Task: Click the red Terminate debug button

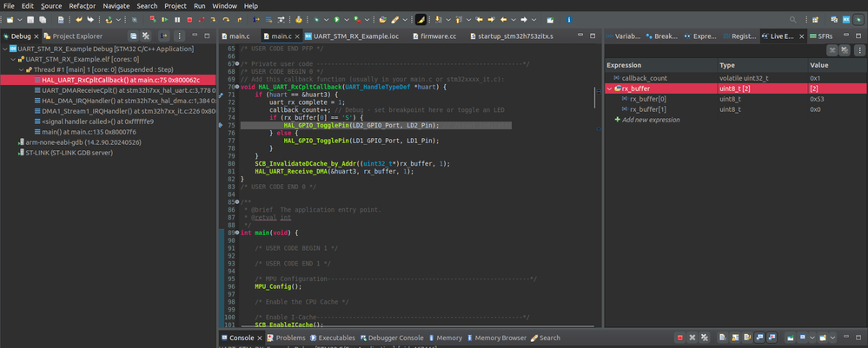Action: tap(189, 19)
